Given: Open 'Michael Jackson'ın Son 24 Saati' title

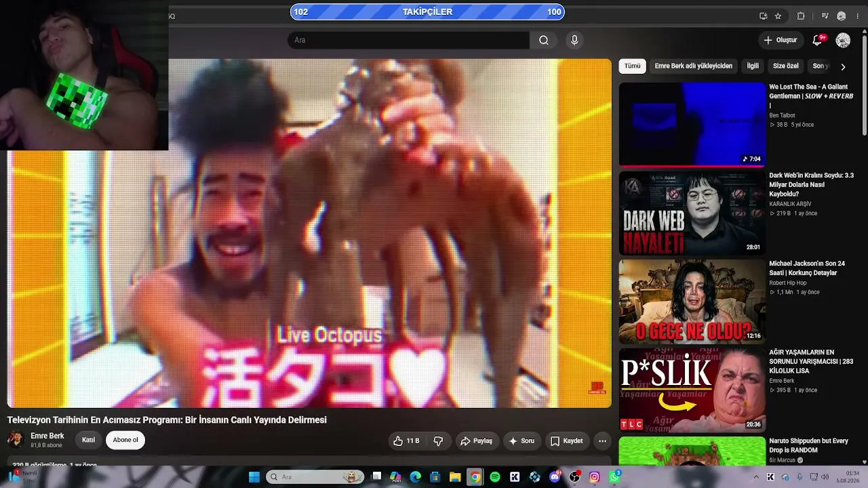Looking at the screenshot, I should 807,268.
